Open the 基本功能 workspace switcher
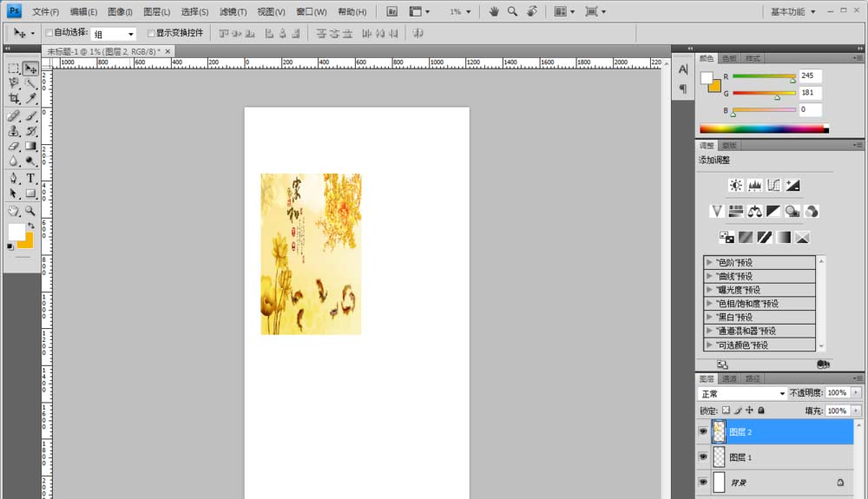Image resolution: width=868 pixels, height=499 pixels. (792, 11)
